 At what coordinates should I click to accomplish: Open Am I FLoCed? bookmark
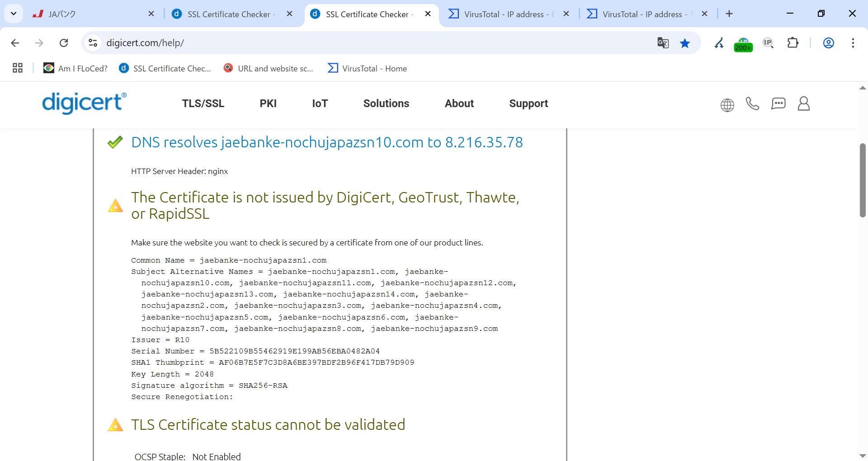coord(75,68)
